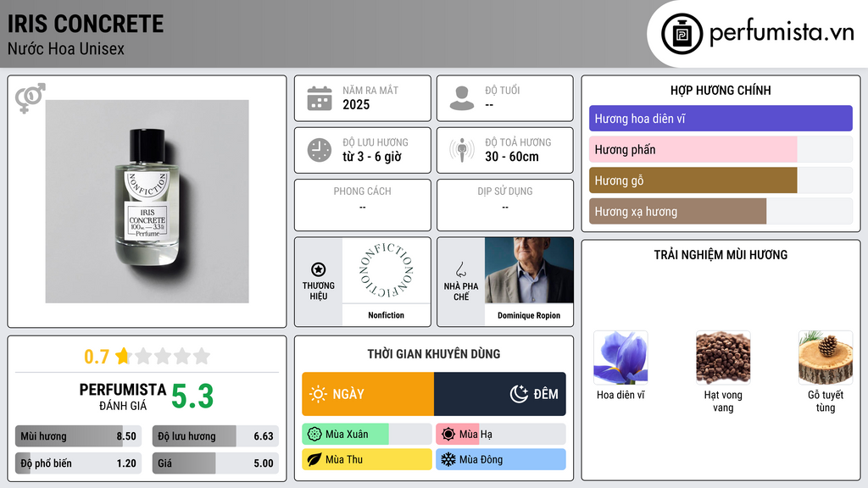Click the calendar icon beside Năm ra mắt

point(320,98)
